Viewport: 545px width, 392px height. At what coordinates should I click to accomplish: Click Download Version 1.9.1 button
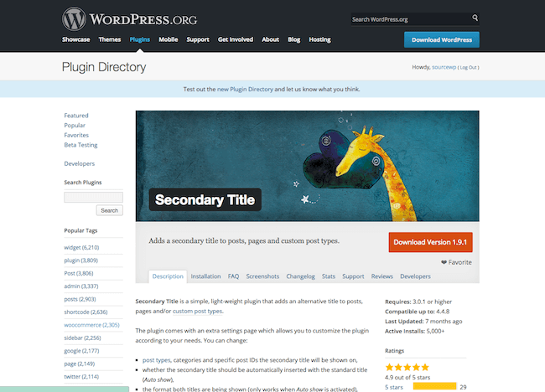pos(430,242)
